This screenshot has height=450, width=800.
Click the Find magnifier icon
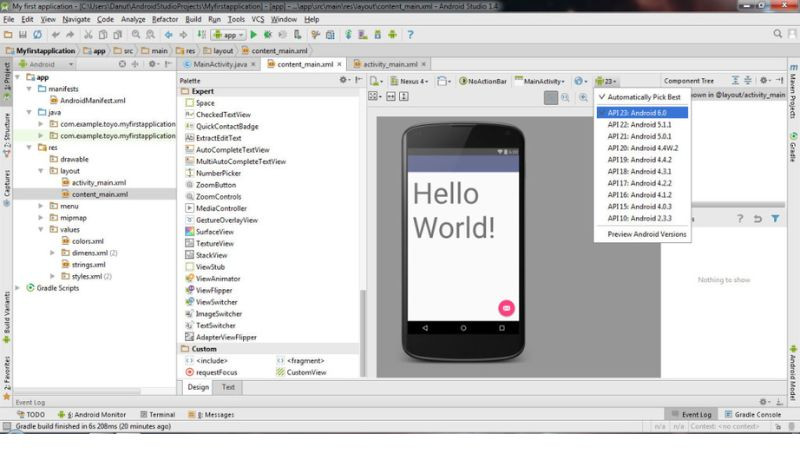coord(136,35)
